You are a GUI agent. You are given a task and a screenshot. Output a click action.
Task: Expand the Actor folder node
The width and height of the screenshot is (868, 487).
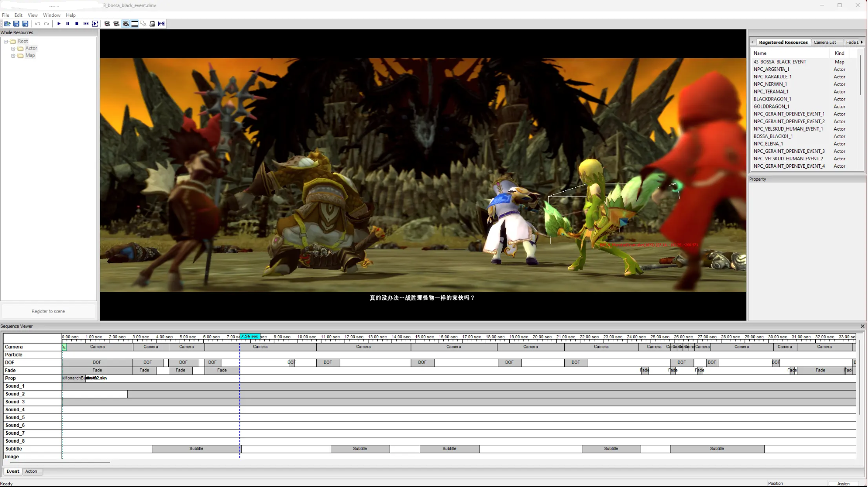(13, 48)
